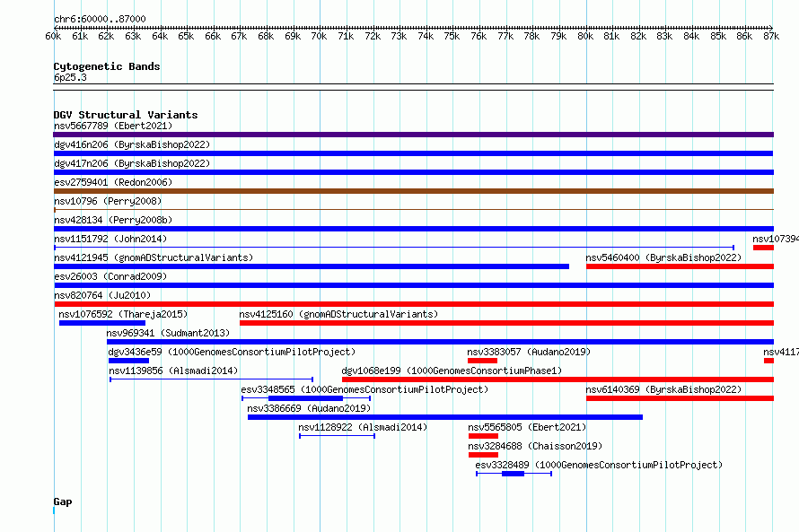
Task: Select the Cytogenetic Bands track title
Action: (107, 66)
